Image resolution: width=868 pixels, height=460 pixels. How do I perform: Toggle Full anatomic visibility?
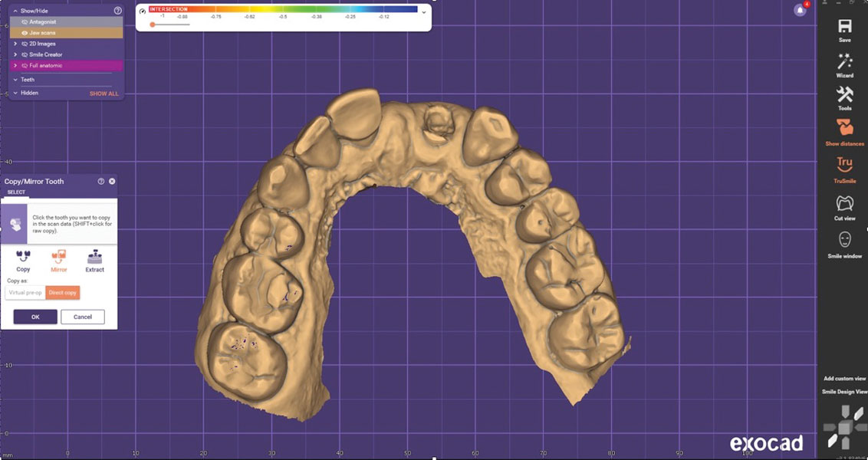click(25, 66)
